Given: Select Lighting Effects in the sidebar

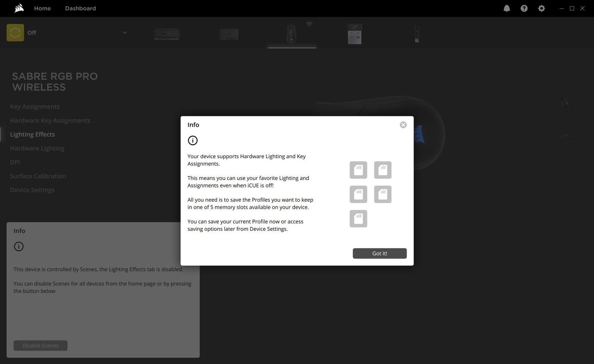Looking at the screenshot, I should point(32,134).
